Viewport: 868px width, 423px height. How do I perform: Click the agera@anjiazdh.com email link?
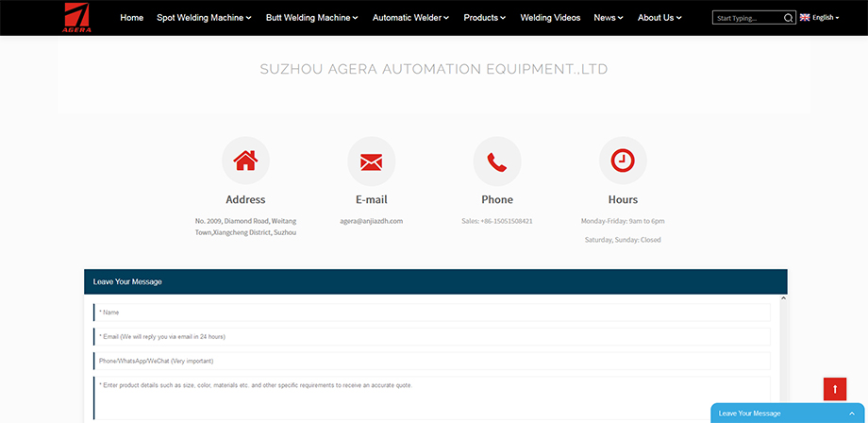coord(372,221)
